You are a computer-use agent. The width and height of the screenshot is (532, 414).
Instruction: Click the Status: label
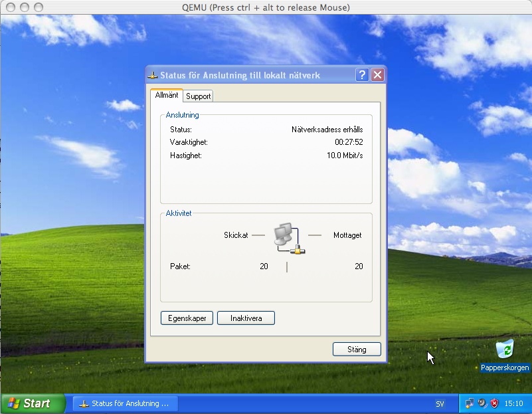(181, 130)
